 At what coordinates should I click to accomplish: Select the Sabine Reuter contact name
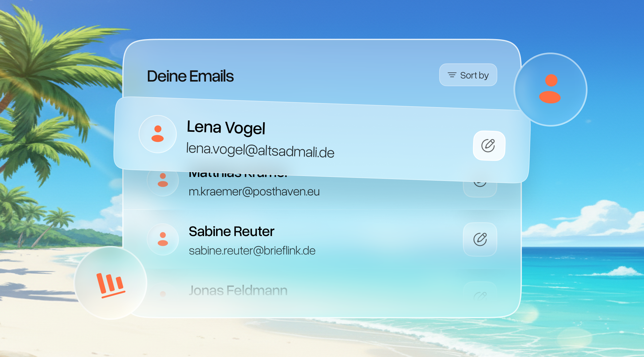pyautogui.click(x=231, y=231)
